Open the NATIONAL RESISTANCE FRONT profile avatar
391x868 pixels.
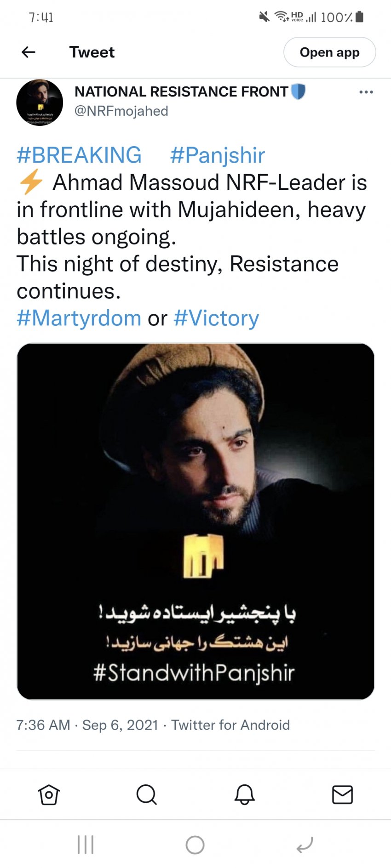(40, 102)
